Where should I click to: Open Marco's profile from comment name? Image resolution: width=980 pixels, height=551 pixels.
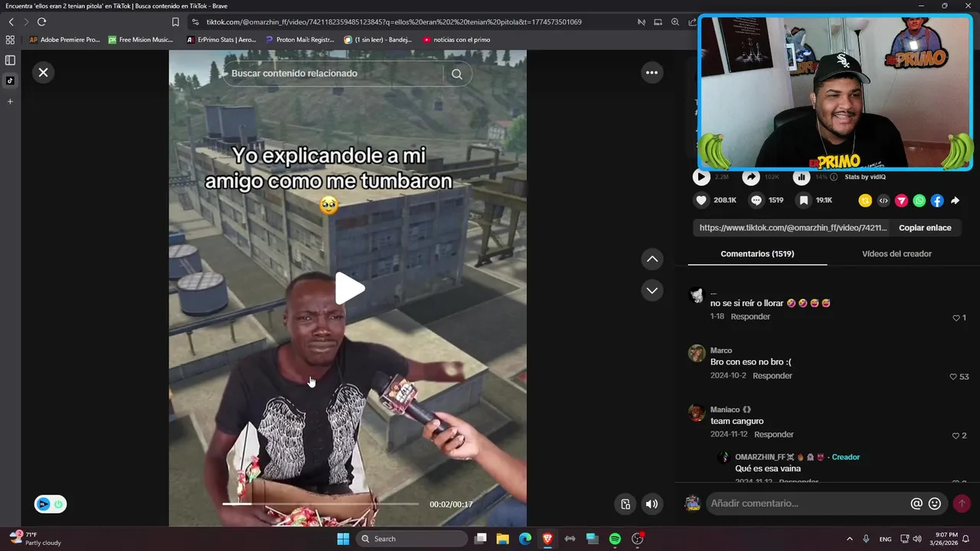click(721, 350)
